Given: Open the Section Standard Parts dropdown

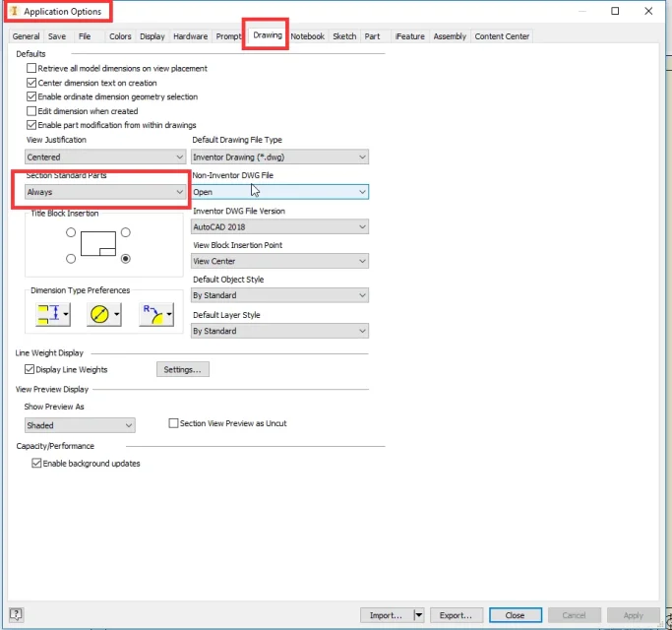Looking at the screenshot, I should 105,192.
